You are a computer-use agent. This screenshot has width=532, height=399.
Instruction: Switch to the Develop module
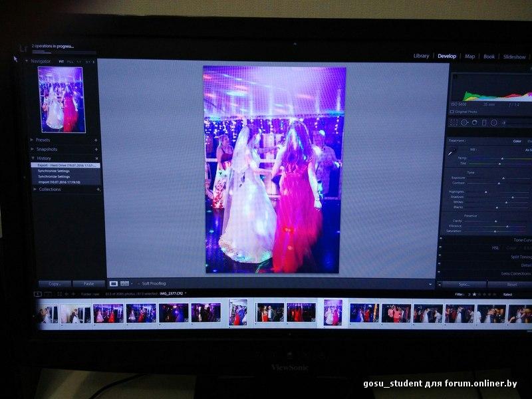(447, 56)
